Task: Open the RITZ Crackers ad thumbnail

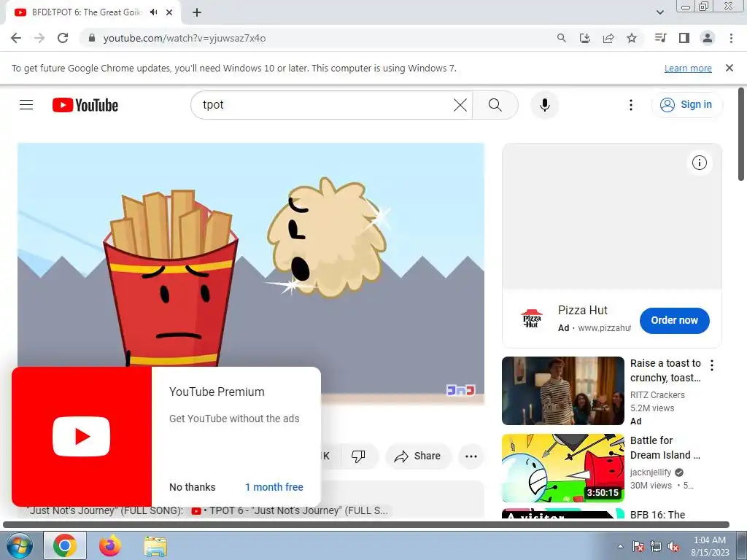Action: pos(562,391)
